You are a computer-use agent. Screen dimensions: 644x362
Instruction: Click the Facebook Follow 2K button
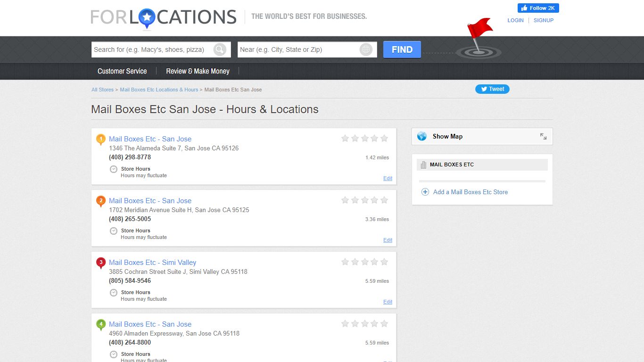pyautogui.click(x=538, y=8)
